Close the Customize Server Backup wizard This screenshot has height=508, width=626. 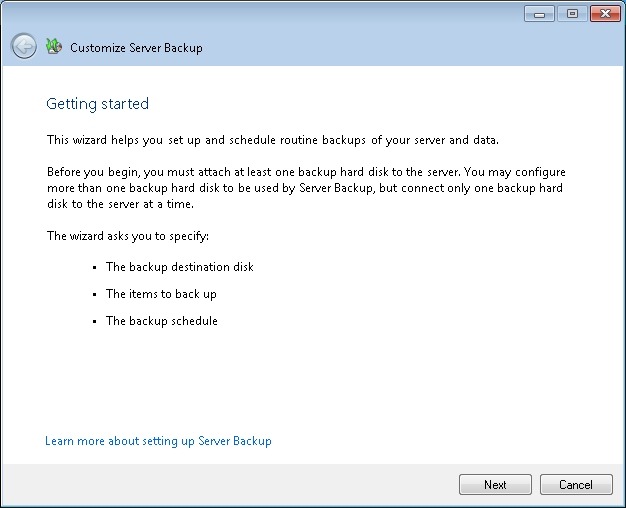pos(604,14)
